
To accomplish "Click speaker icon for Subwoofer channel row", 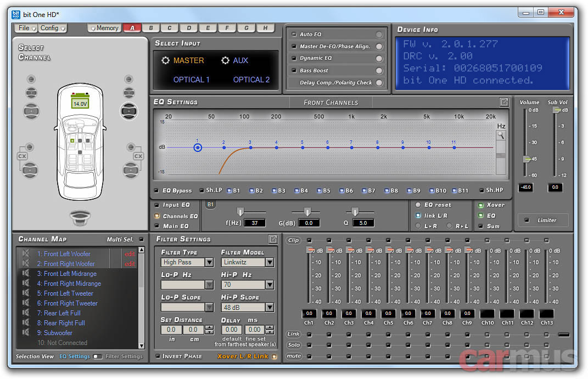I will (x=25, y=332).
